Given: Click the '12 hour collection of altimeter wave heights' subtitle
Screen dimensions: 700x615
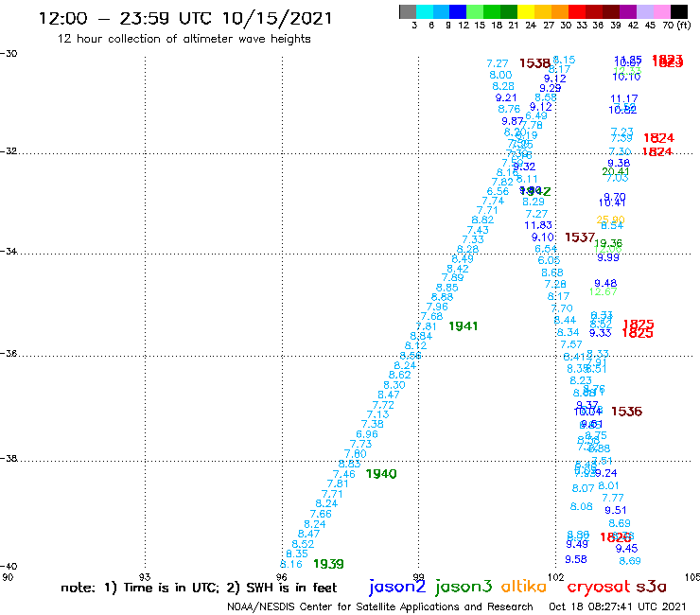Looking at the screenshot, I should pyautogui.click(x=184, y=39).
